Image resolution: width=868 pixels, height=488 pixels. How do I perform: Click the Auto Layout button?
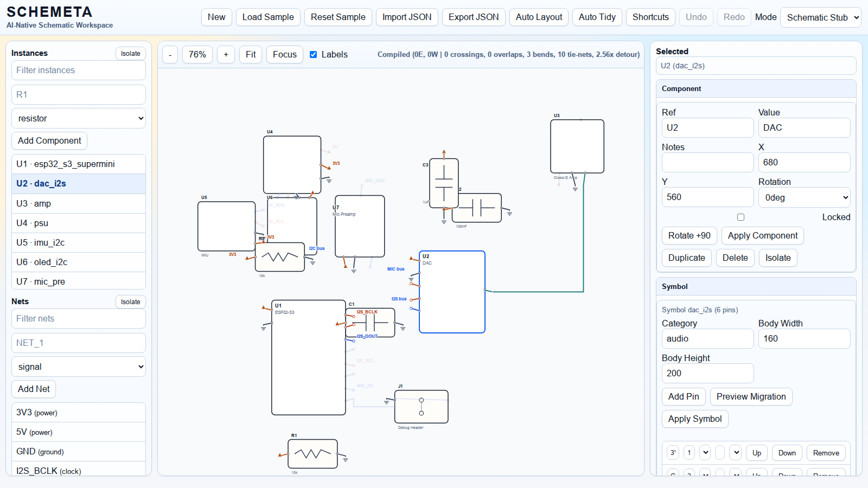coord(539,17)
